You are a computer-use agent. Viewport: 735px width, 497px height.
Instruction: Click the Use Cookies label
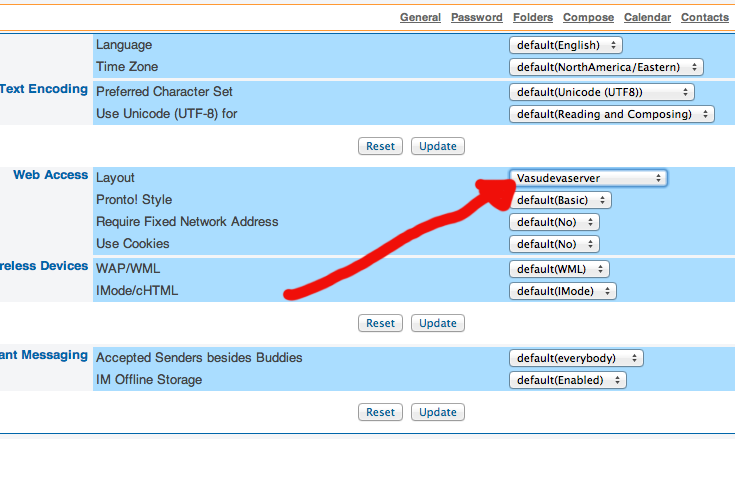point(133,244)
